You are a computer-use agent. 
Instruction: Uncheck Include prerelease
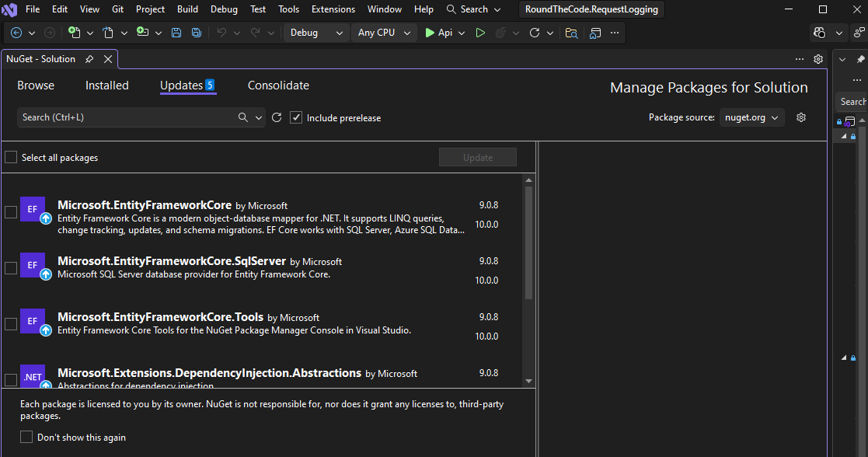[x=296, y=117]
